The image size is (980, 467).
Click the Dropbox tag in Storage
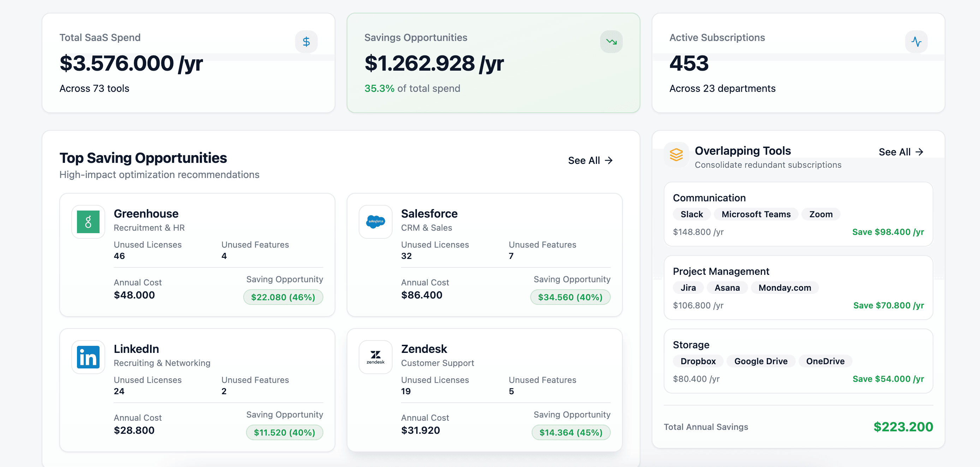698,361
